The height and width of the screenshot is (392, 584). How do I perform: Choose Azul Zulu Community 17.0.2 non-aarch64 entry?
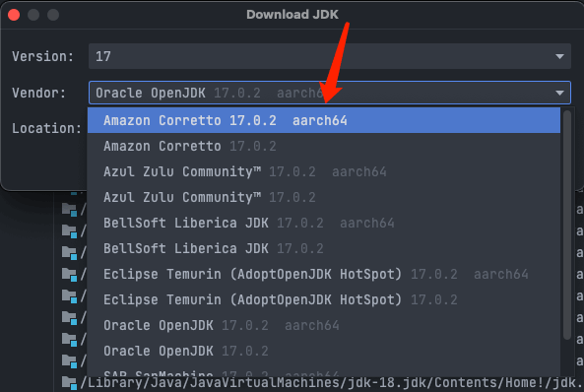point(324,197)
